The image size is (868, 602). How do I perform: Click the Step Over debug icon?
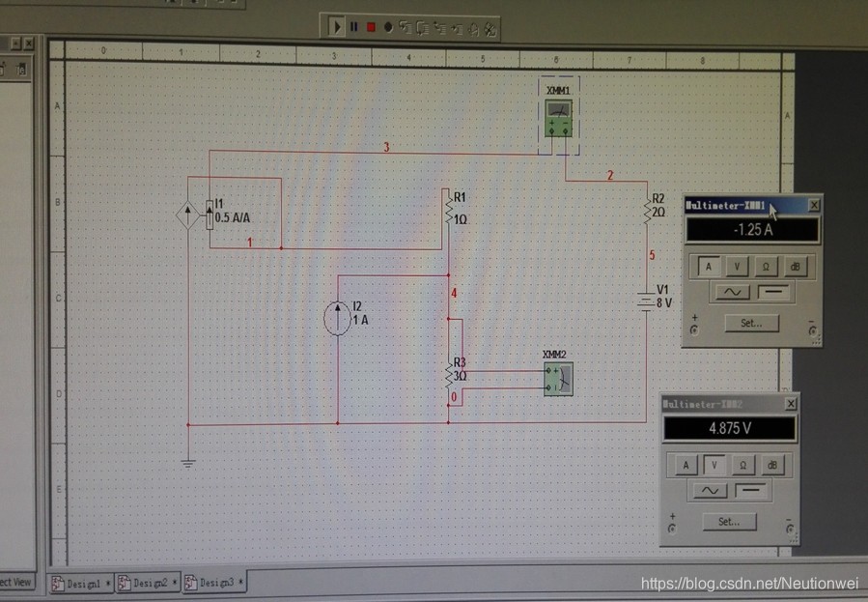[x=422, y=28]
